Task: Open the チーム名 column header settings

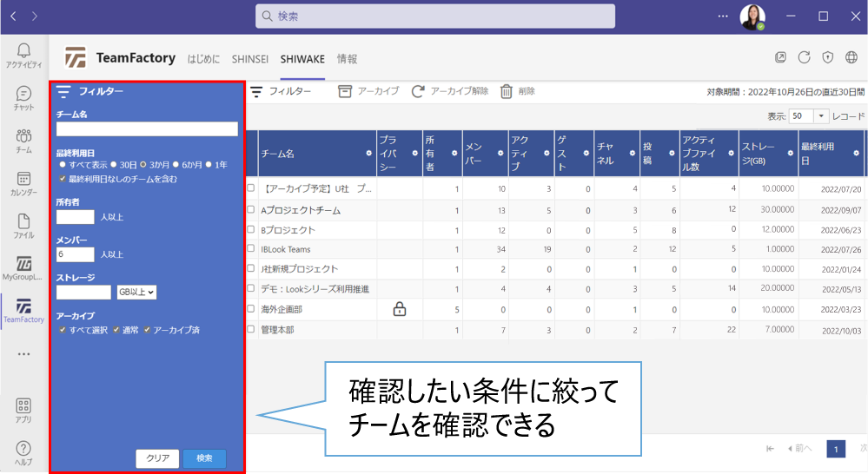Action: tap(368, 153)
